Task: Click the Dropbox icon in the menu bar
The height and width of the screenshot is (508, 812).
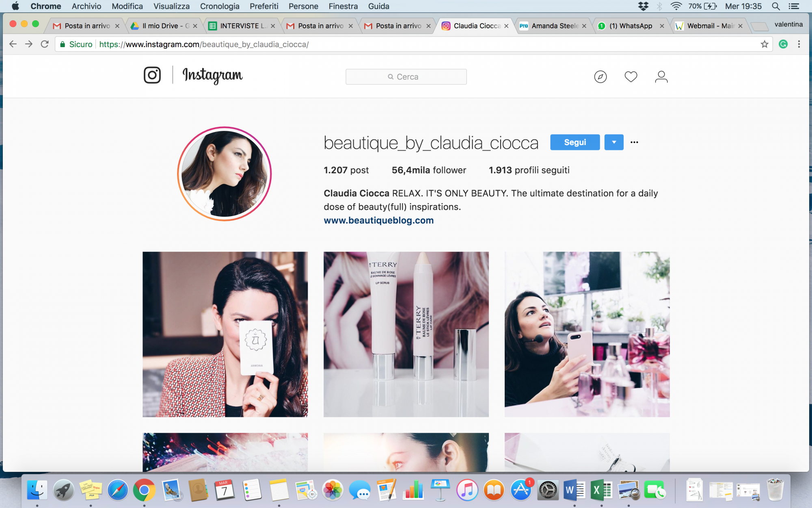Action: click(x=643, y=6)
